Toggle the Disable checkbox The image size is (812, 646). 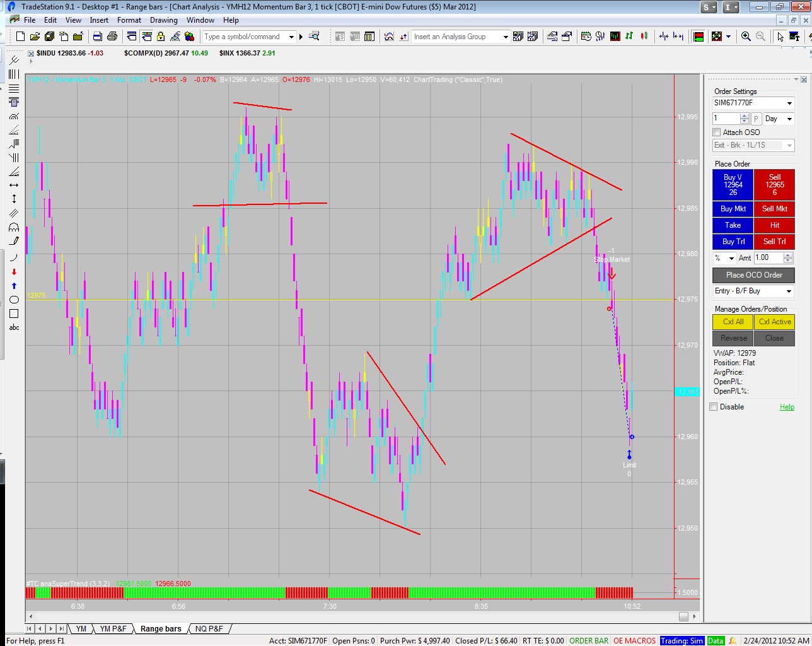[x=714, y=407]
